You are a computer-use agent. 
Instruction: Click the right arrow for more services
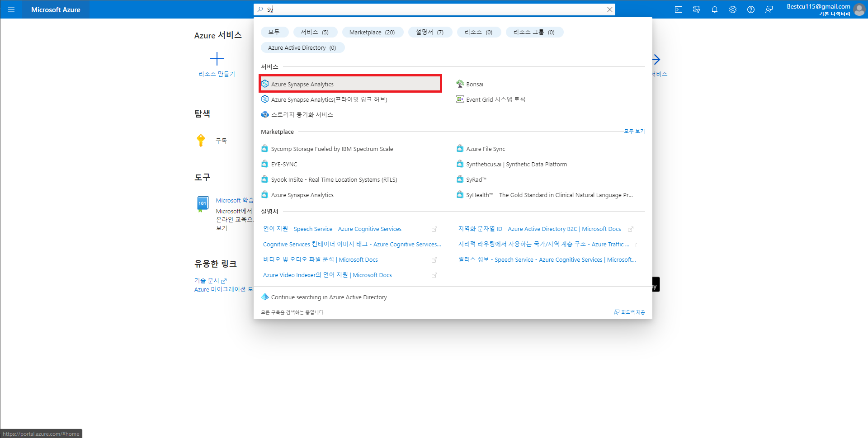[656, 59]
